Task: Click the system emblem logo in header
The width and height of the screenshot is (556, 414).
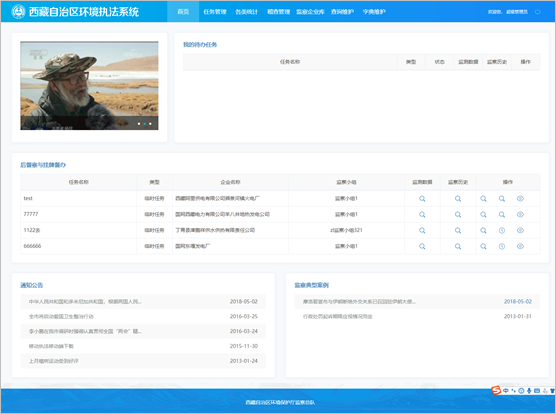Action: 18,12
